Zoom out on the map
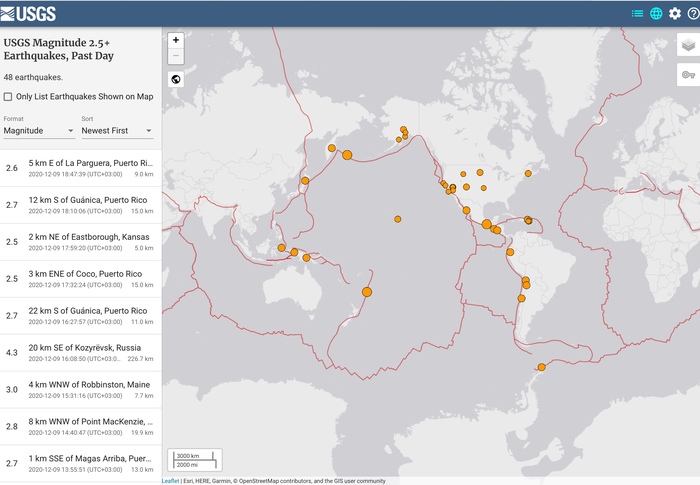The width and height of the screenshot is (700, 485). 176,56
